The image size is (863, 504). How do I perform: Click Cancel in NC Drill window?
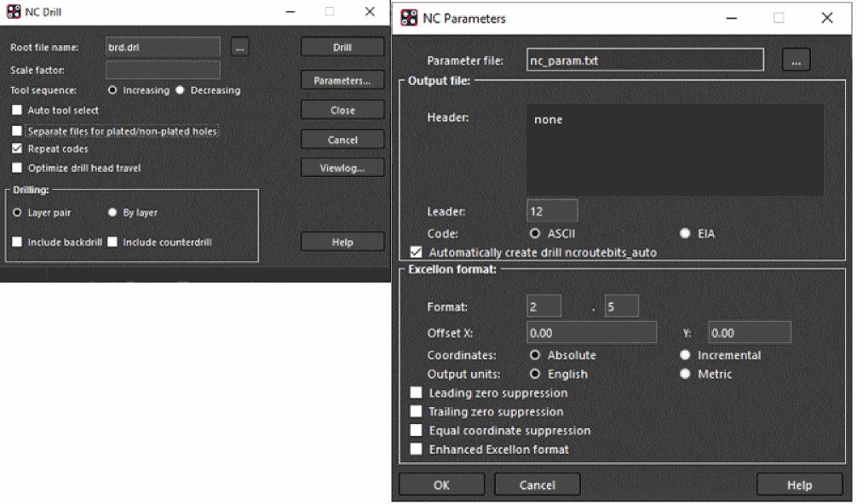pyautogui.click(x=342, y=140)
